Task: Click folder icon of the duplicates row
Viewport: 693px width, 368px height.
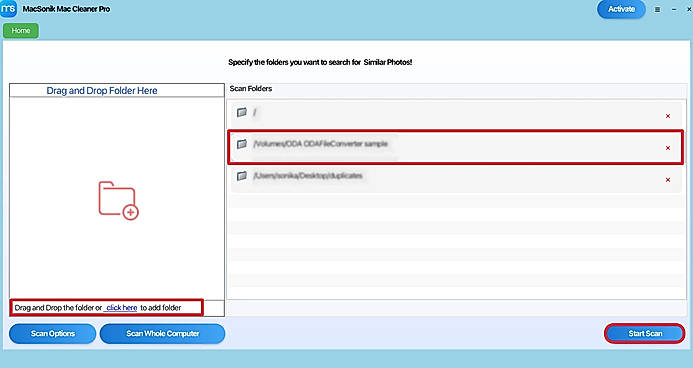Action: coord(242,176)
